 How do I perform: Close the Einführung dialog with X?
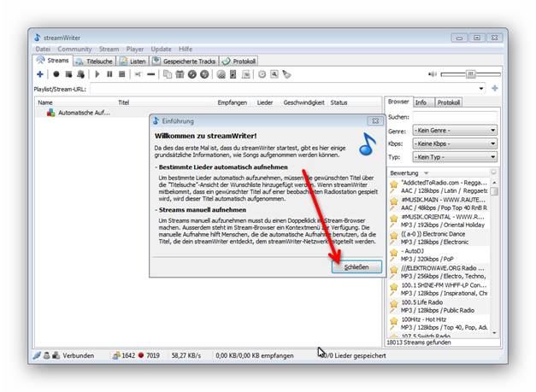pyautogui.click(x=375, y=121)
